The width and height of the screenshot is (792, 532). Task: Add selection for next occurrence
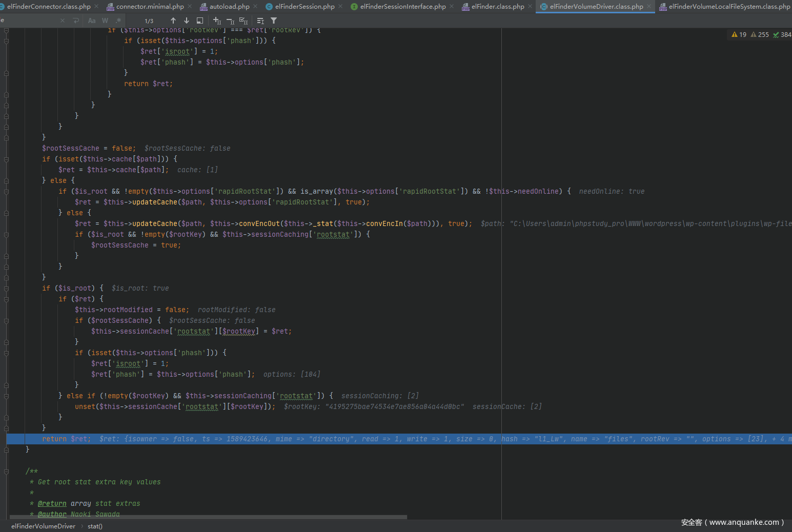click(217, 21)
